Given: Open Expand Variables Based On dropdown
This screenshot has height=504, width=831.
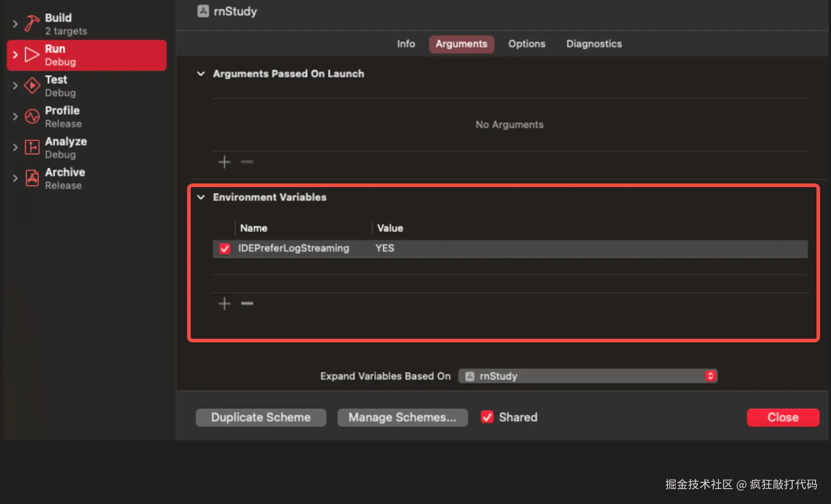Looking at the screenshot, I should [588, 376].
